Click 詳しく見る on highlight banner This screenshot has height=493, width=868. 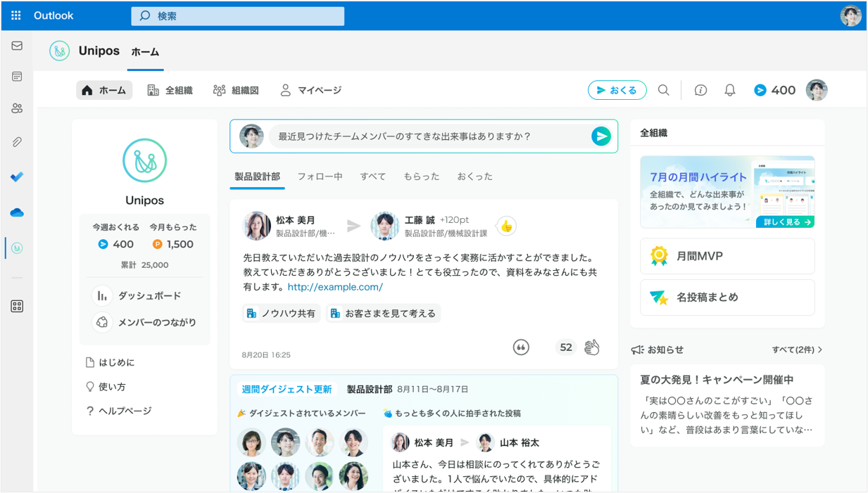click(x=786, y=222)
